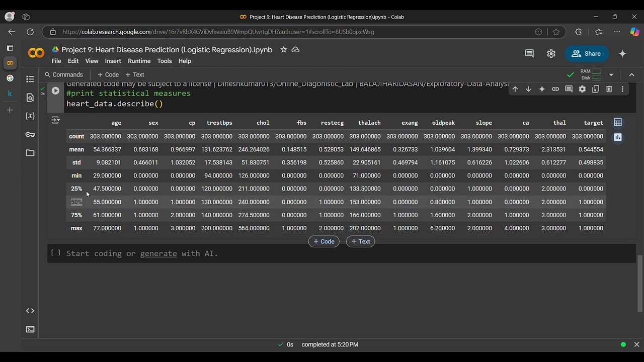
Task: Click the 'thalach' column header
Action: (369, 123)
